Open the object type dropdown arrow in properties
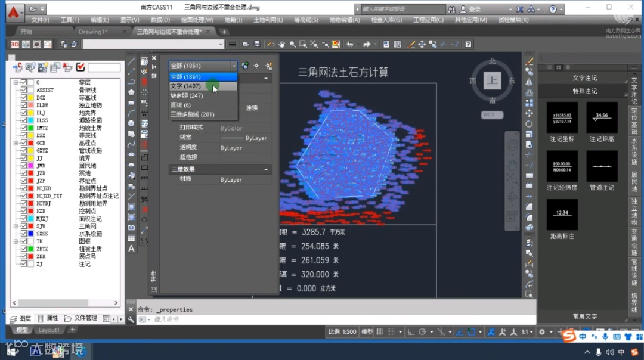 (234, 66)
